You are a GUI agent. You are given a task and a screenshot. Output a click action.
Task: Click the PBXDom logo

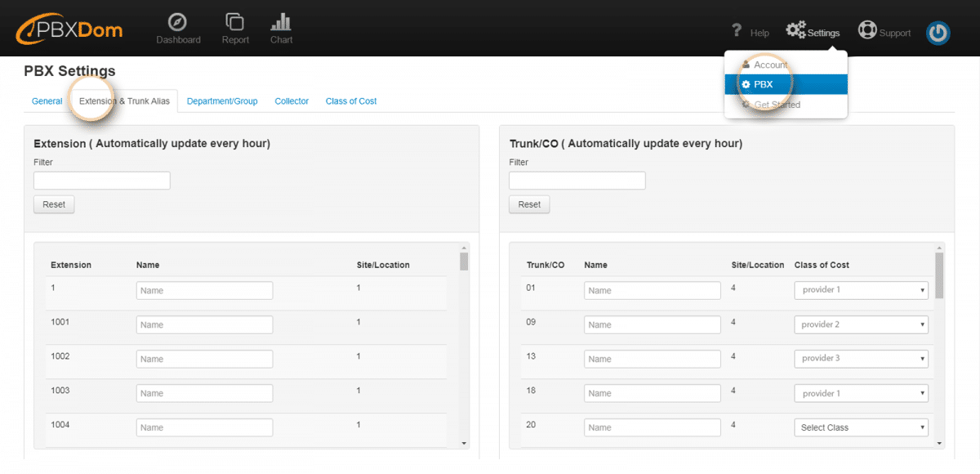click(x=69, y=31)
